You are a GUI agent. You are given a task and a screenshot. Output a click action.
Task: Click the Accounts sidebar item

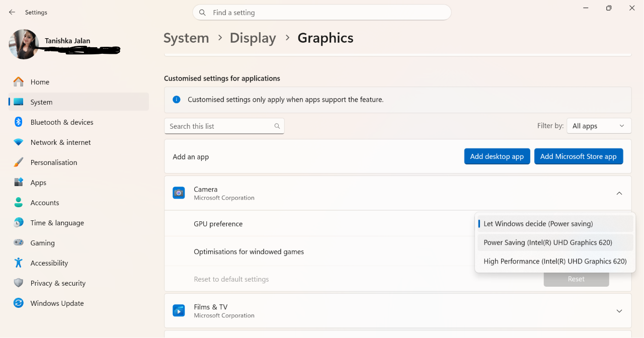coord(78,202)
